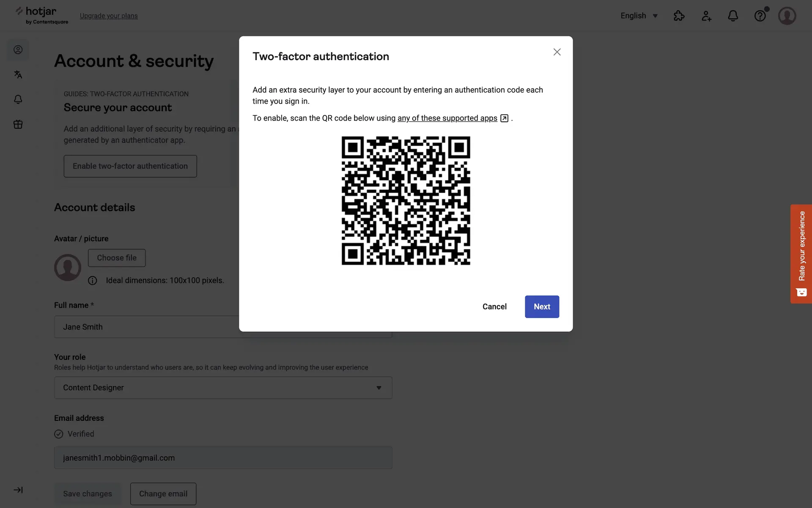Select the language settings sidebar icon

[18, 75]
